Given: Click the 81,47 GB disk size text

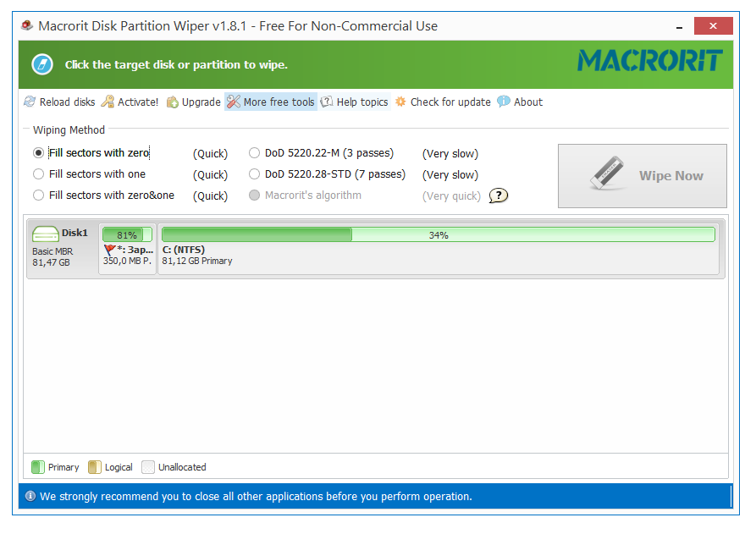Looking at the screenshot, I should 51,262.
